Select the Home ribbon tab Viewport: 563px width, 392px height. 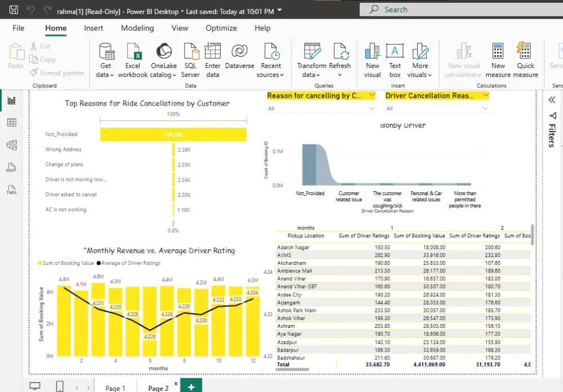pos(56,28)
